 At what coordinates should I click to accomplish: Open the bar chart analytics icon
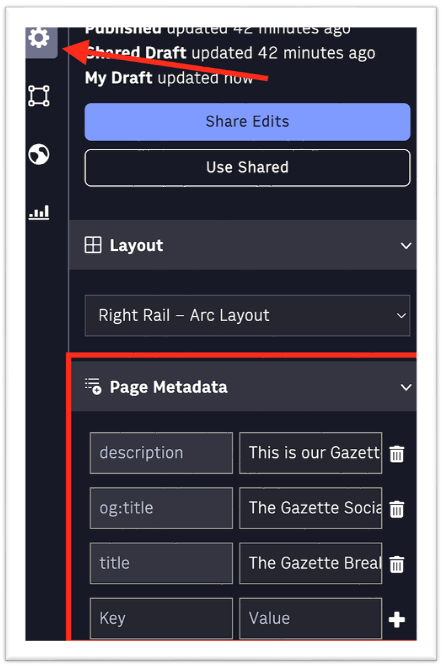click(x=39, y=212)
